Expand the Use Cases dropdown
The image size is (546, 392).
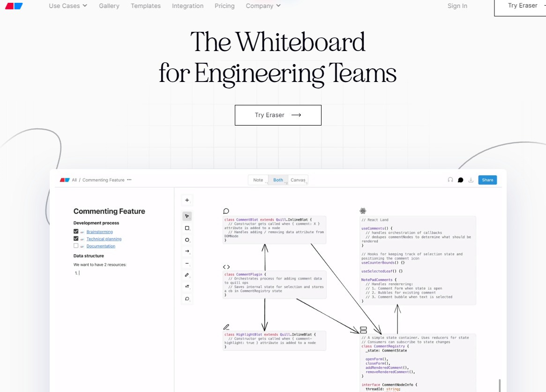68,6
